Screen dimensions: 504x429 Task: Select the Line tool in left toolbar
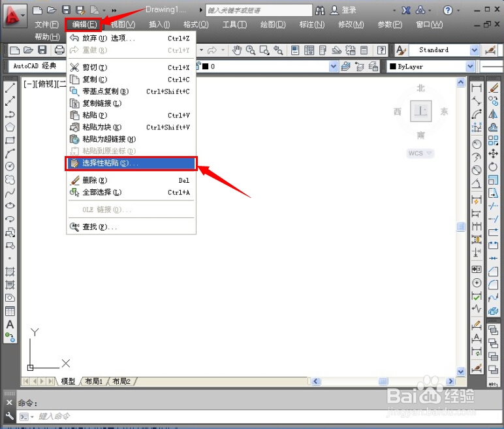(x=10, y=87)
